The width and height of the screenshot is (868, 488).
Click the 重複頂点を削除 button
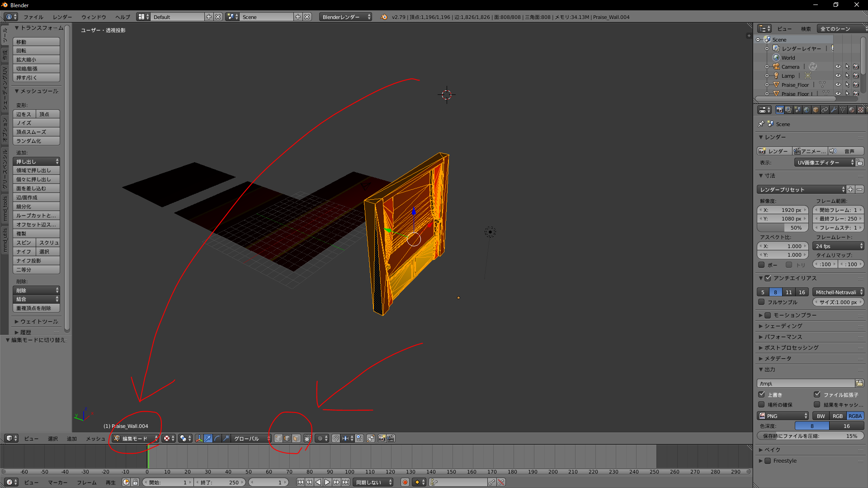tap(36, 308)
